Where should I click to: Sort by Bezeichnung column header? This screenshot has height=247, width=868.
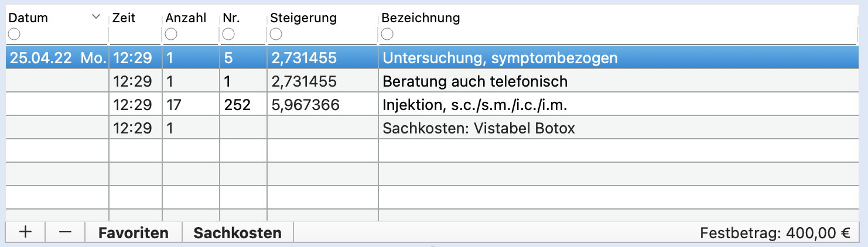click(421, 18)
